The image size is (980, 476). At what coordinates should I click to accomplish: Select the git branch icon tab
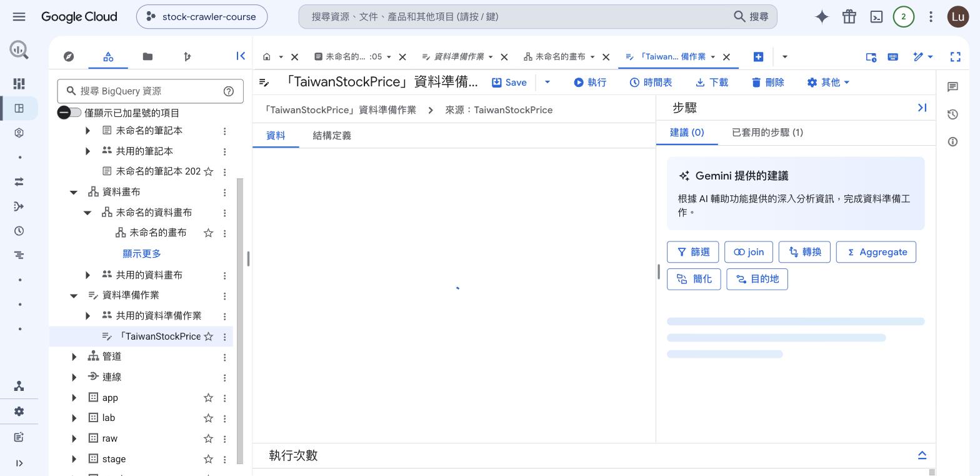(x=187, y=56)
